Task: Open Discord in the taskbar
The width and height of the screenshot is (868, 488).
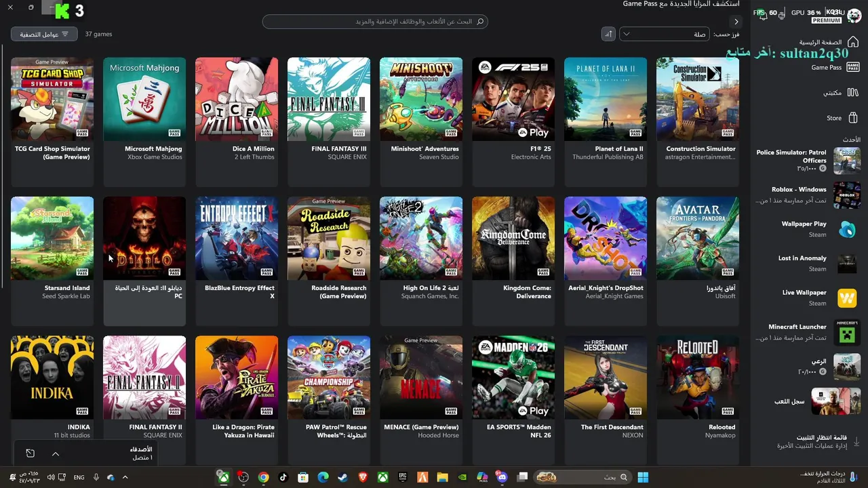Action: pos(502,477)
